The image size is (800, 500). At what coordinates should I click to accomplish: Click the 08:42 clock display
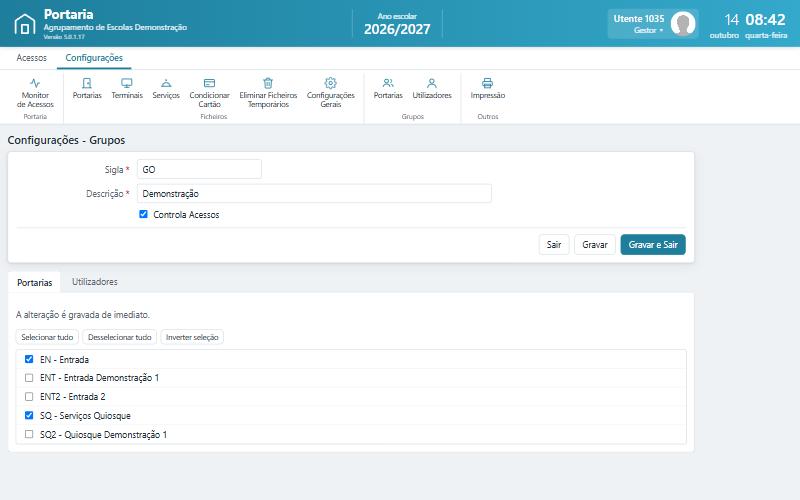[x=765, y=19]
